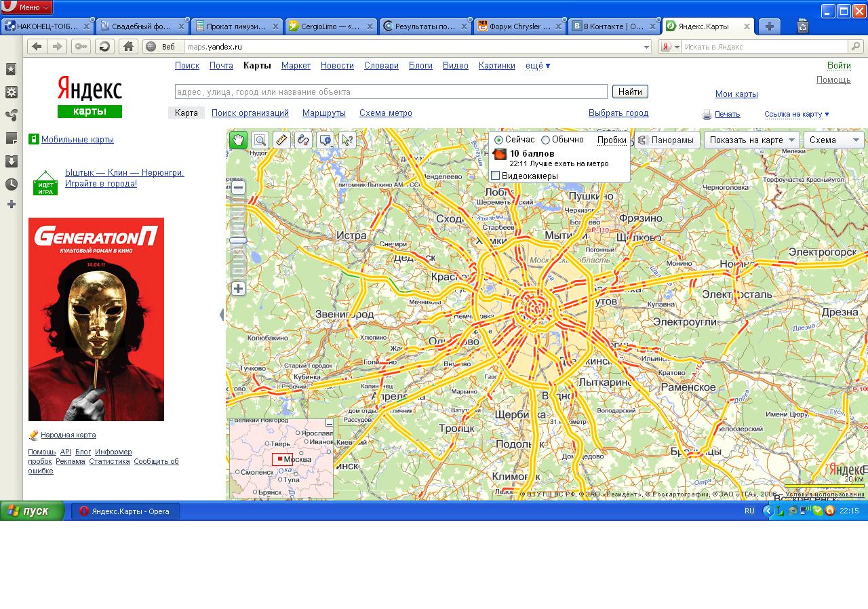Image resolution: width=868 pixels, height=609 pixels.
Task: Open the history clock panel in sidebar
Action: click(x=11, y=184)
